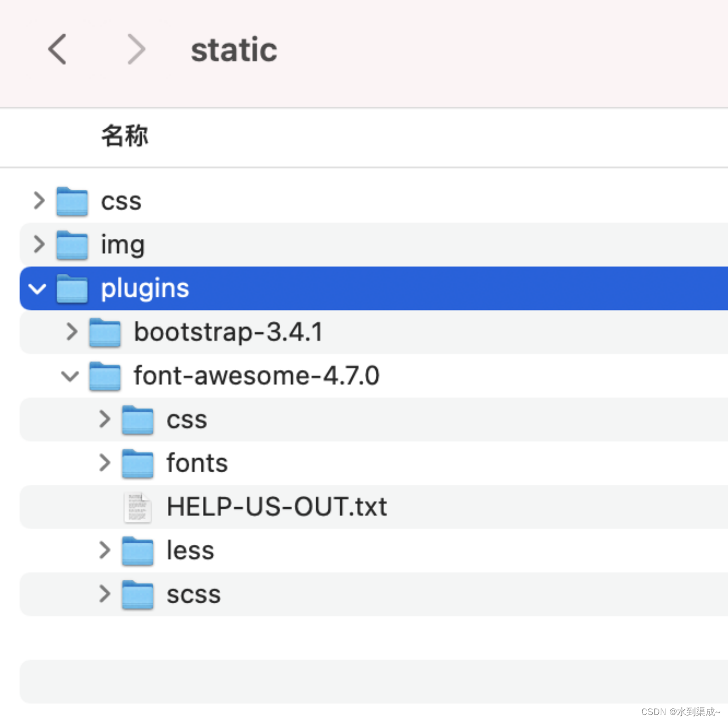The width and height of the screenshot is (728, 721).
Task: Click the HELP-US-OUT.txt file name
Action: click(x=277, y=507)
